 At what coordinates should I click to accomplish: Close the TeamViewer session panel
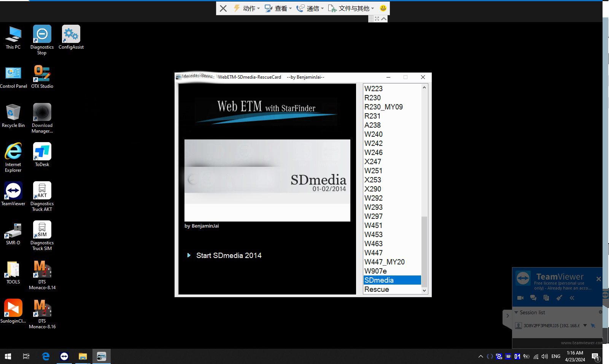click(x=598, y=279)
